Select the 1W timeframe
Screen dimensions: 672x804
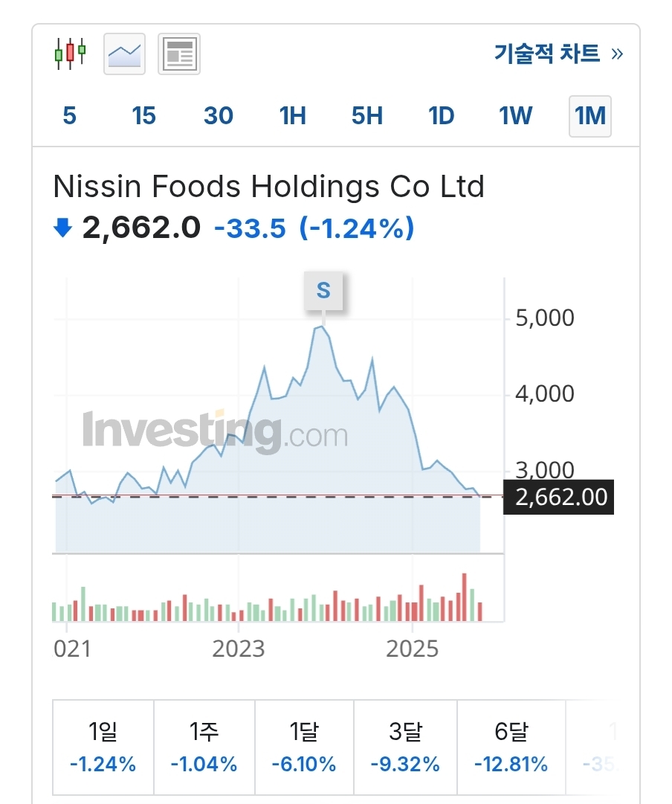[516, 116]
